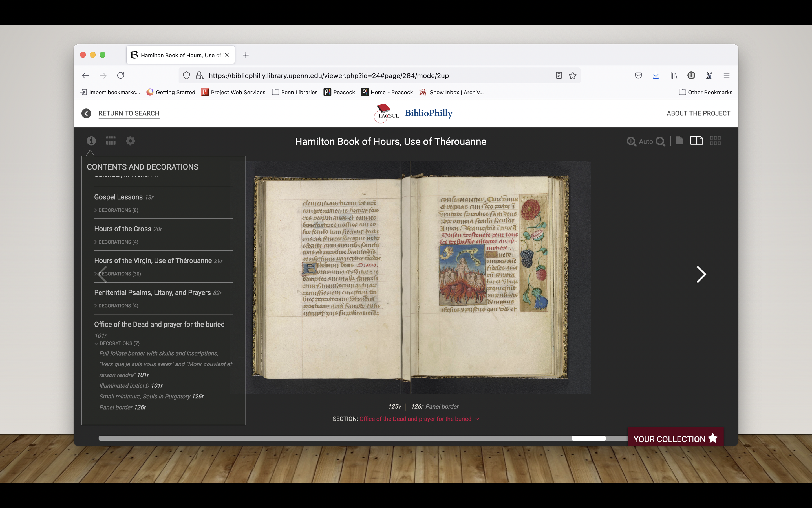
Task: Open the hamburger application menu
Action: coord(727,76)
